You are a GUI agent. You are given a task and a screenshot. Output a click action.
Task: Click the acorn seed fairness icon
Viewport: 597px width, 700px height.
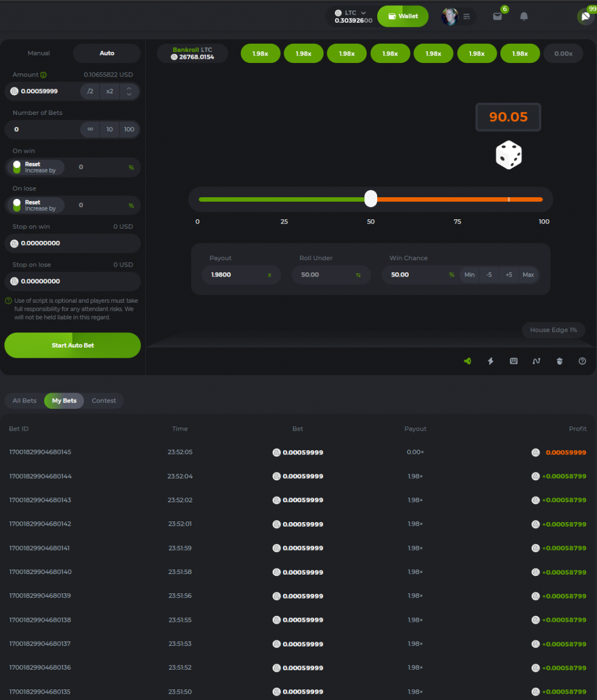[560, 361]
